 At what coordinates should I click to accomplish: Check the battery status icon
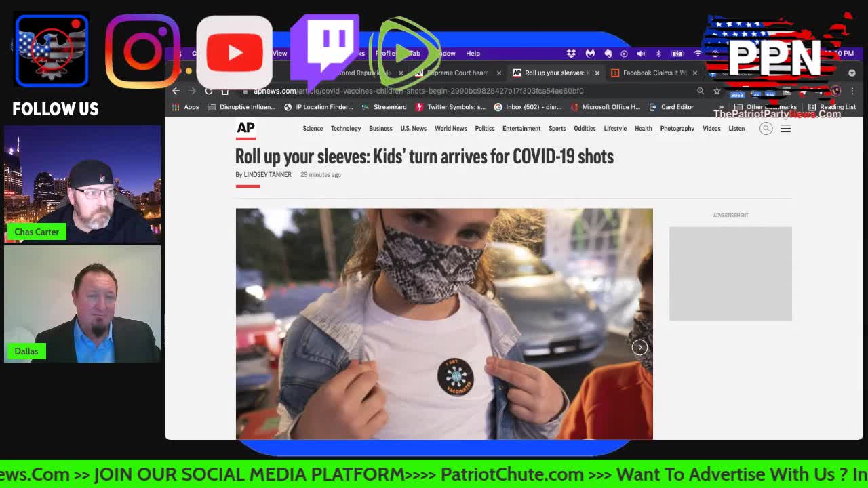click(x=677, y=54)
